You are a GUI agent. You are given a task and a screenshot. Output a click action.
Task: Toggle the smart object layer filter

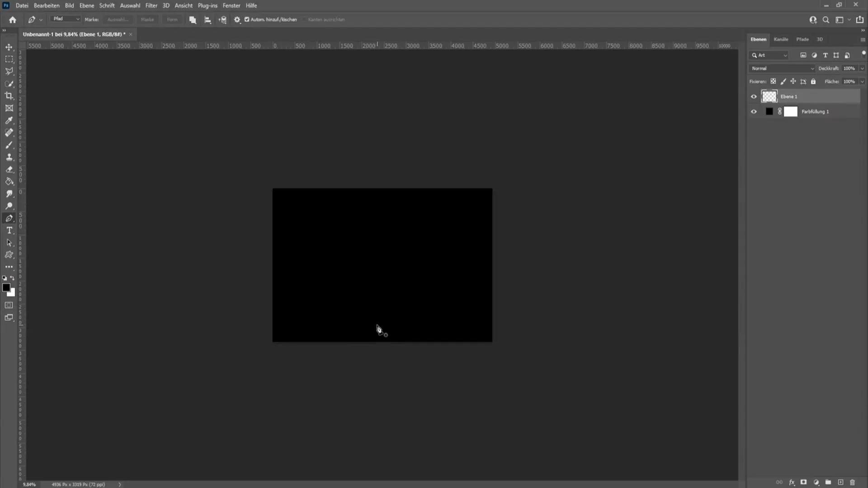pos(847,55)
